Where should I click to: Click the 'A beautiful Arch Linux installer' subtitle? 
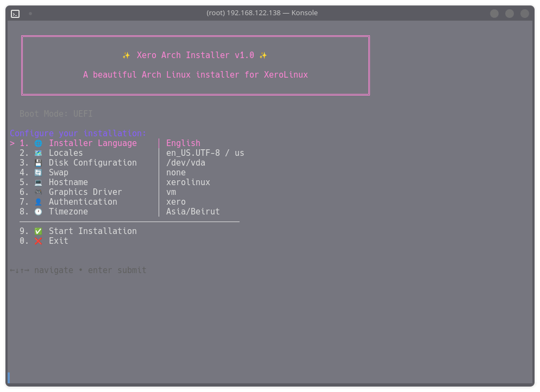[x=195, y=75]
